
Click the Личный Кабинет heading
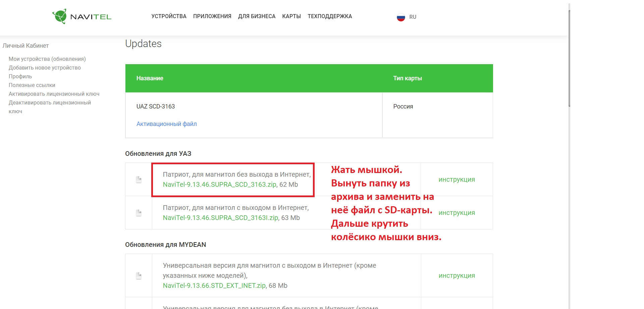tap(25, 46)
